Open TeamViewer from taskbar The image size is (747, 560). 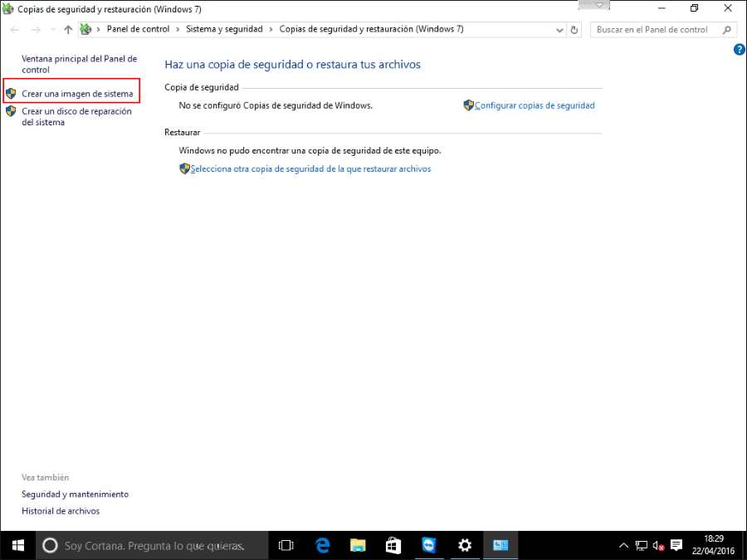(x=429, y=545)
